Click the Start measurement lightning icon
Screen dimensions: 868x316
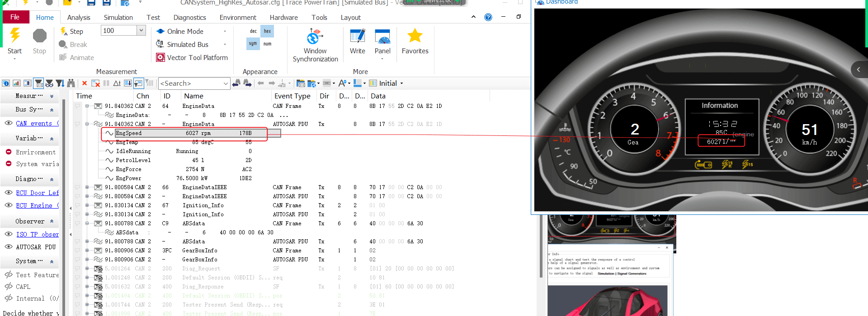(15, 35)
